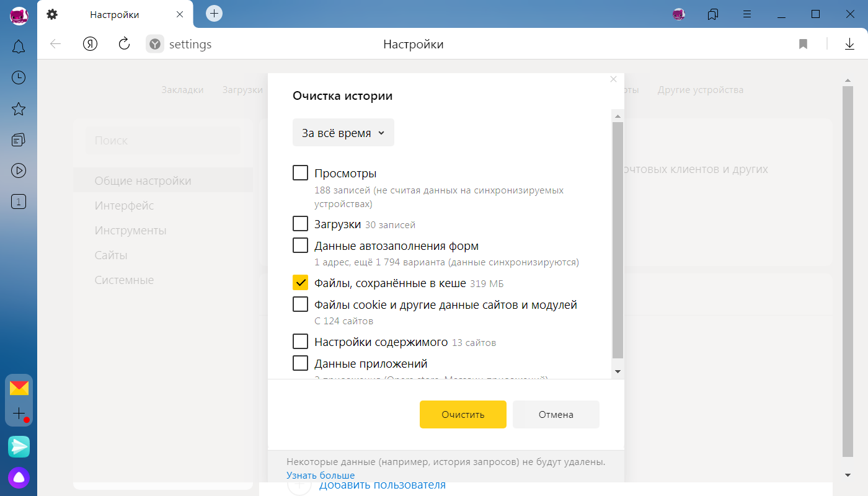Click the Отмена button
Viewport: 868px width, 496px height.
(556, 414)
